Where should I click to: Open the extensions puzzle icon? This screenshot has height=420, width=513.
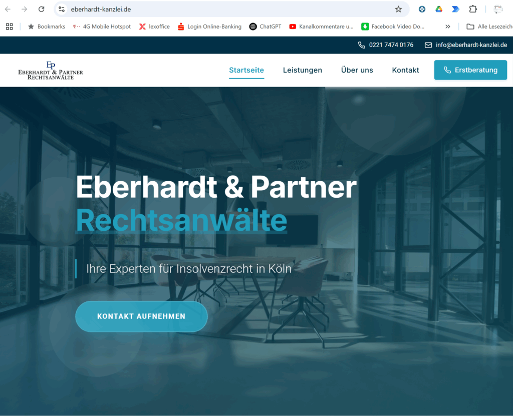tap(473, 9)
